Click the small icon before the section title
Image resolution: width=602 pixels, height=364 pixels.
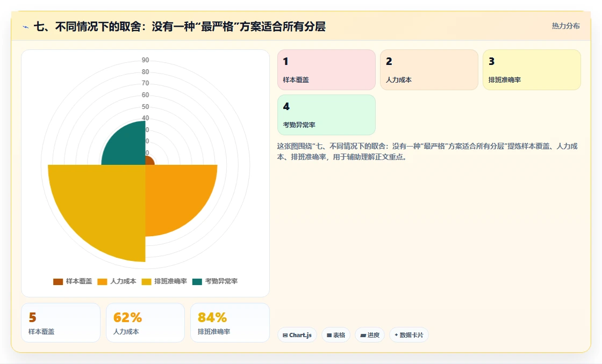[26, 27]
